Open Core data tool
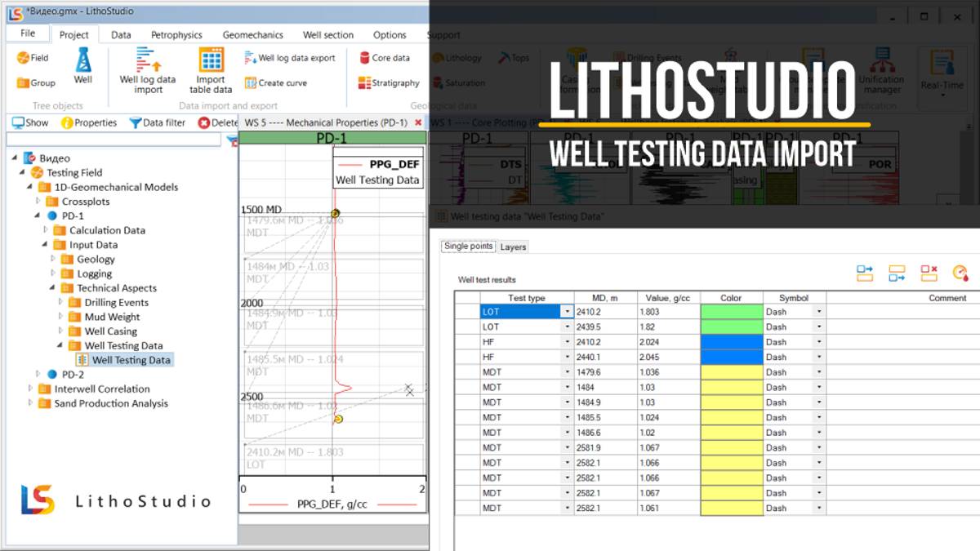This screenshot has height=551, width=980. point(385,58)
